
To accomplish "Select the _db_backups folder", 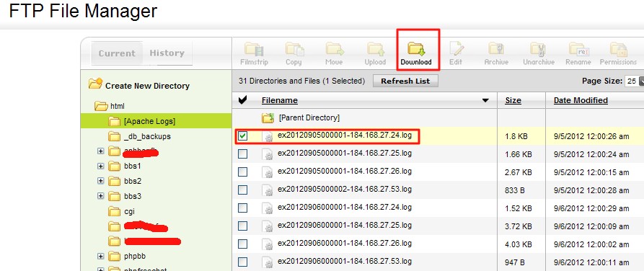I will click(x=147, y=136).
